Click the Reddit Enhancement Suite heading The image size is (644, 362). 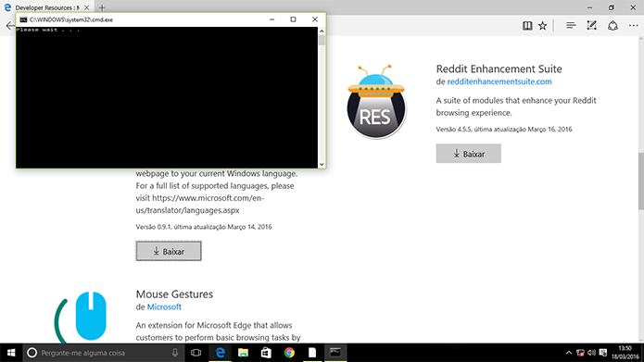click(x=499, y=69)
